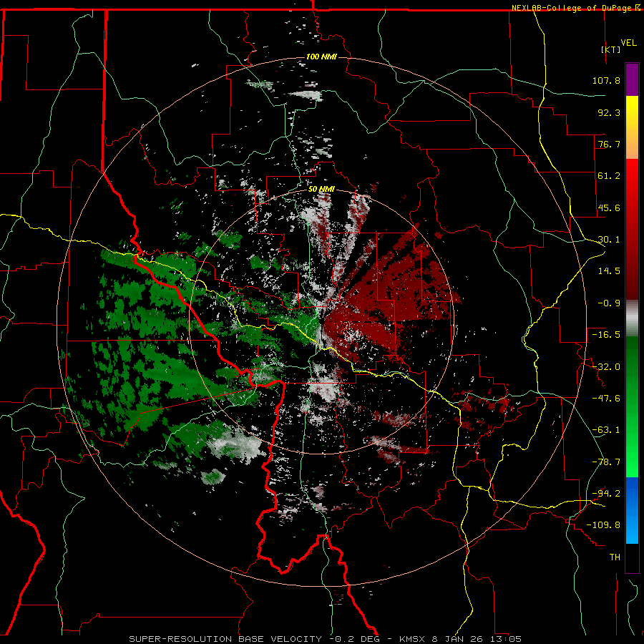Viewport: 644px width, 644px height.
Task: Pick the blue segment of the color bar
Action: coord(632,510)
